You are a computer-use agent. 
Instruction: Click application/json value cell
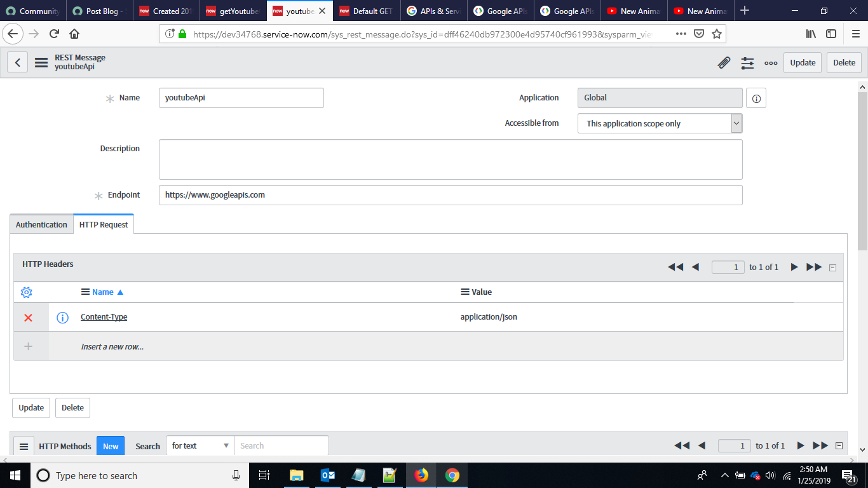[489, 316]
